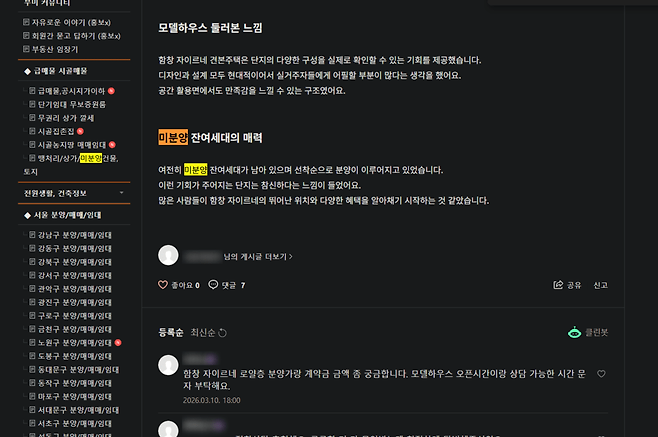Sort comments by 최신순
Viewport: 658px width, 437px height.
coord(203,332)
